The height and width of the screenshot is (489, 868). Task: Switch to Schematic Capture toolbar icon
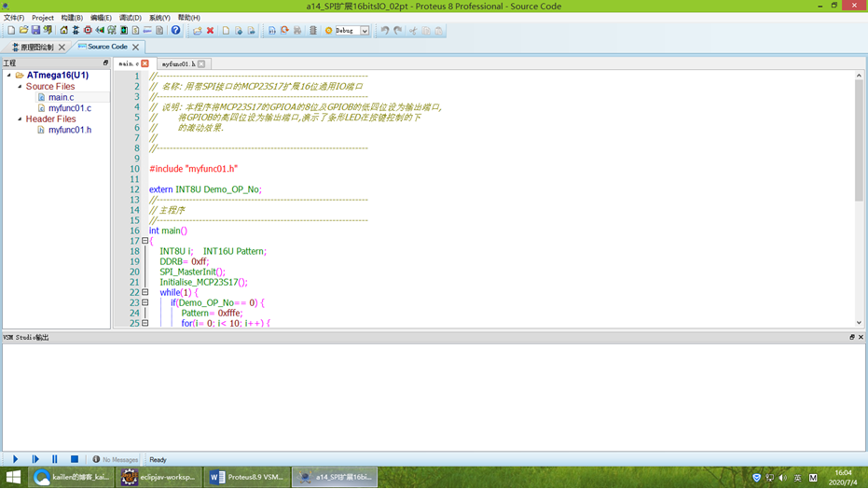coord(76,31)
